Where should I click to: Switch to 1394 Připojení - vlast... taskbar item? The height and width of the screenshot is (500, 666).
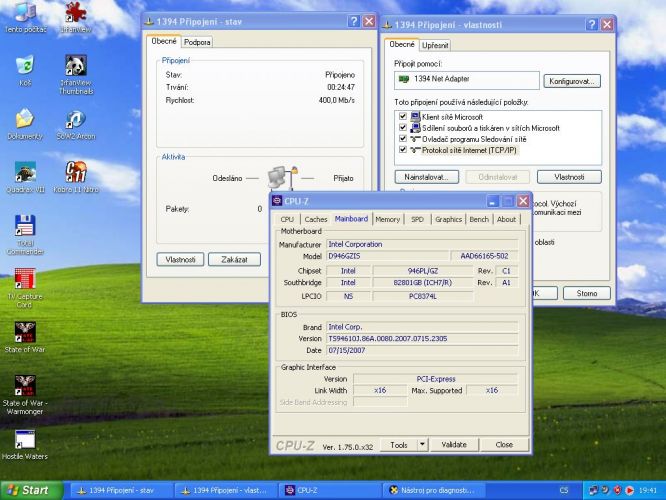[x=226, y=490]
